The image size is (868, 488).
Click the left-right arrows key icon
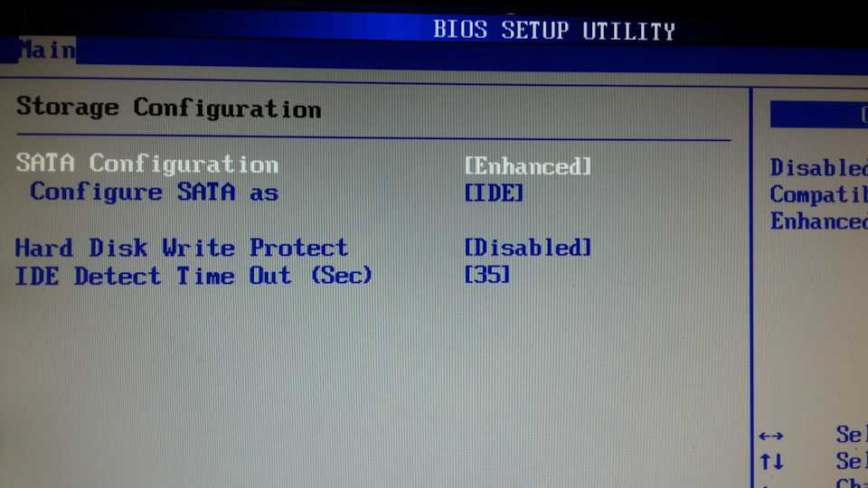click(x=771, y=436)
